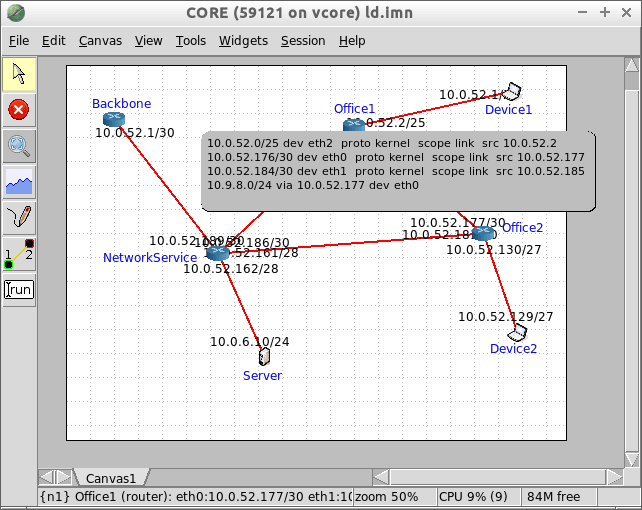
Task: Click the 10.0.52.184/30 dev eth1 route line
Action: coord(396,171)
